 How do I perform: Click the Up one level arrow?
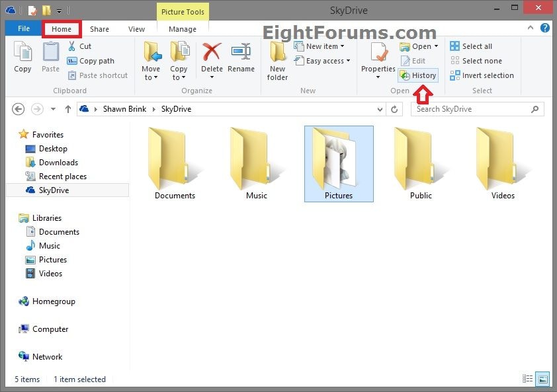[68, 109]
